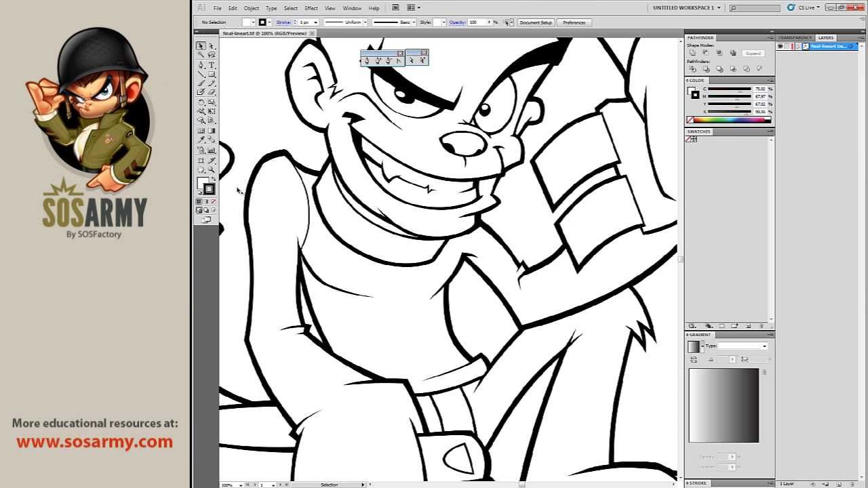The width and height of the screenshot is (868, 488).
Task: Open the Effect menu
Action: 311,8
